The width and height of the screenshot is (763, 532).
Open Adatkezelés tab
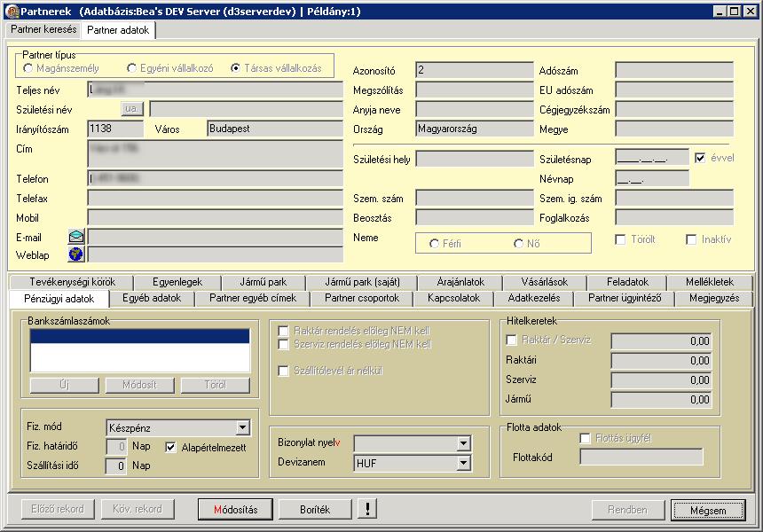tap(534, 298)
